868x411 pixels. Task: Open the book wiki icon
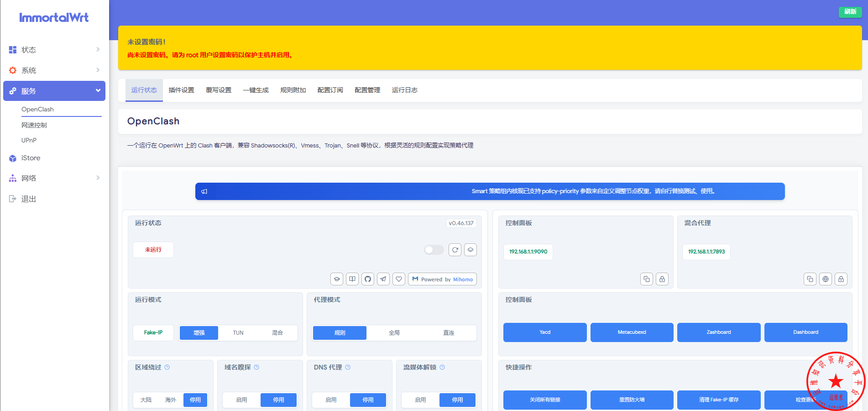click(352, 279)
